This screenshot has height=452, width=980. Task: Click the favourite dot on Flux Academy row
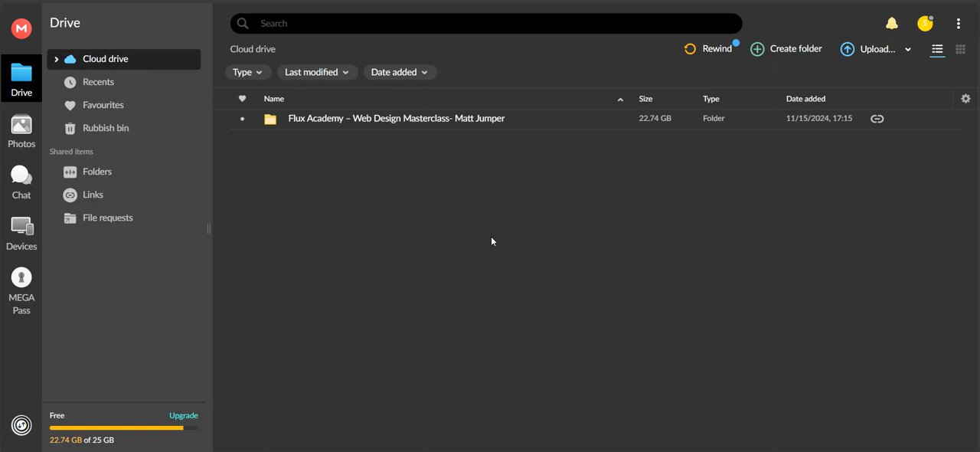(x=243, y=119)
